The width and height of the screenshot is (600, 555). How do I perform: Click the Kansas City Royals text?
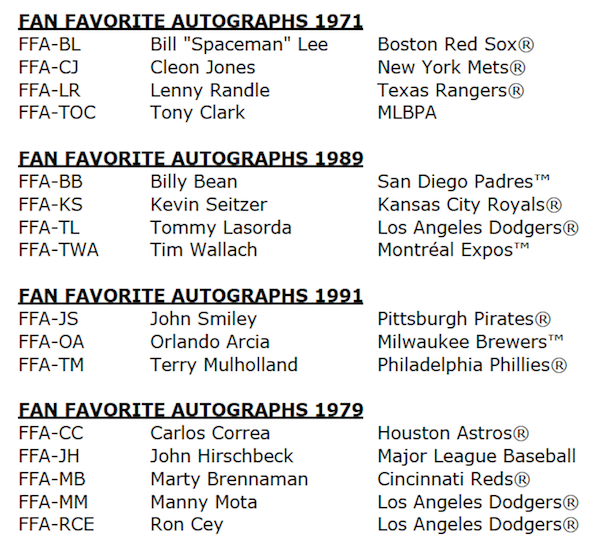[470, 205]
